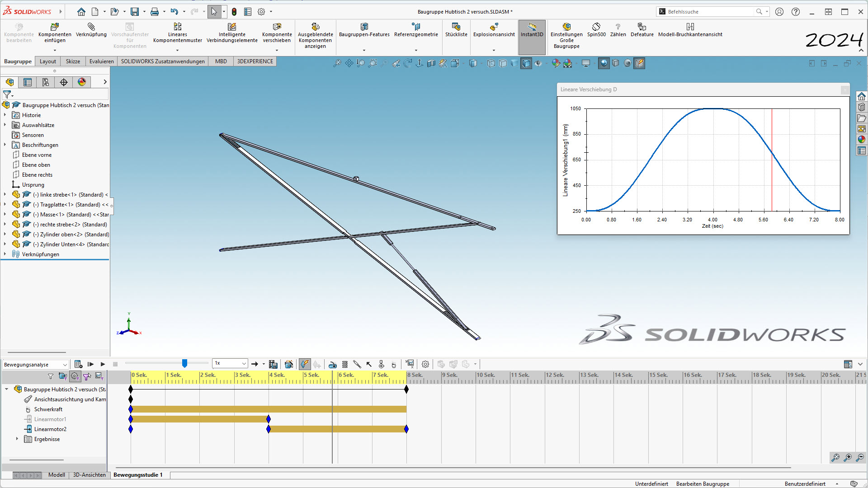The width and height of the screenshot is (868, 488).
Task: Open Explosionsansicht tool
Action: tap(494, 30)
